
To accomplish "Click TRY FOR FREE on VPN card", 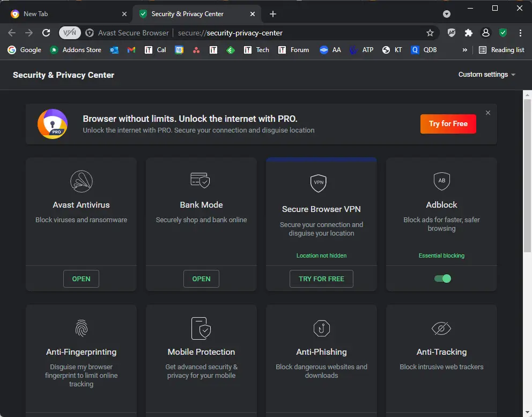I will [321, 279].
